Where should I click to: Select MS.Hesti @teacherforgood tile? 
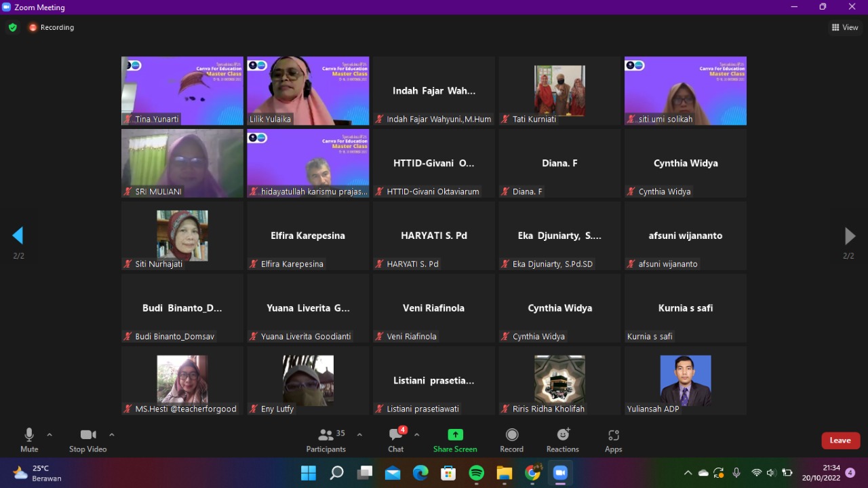[x=182, y=381]
